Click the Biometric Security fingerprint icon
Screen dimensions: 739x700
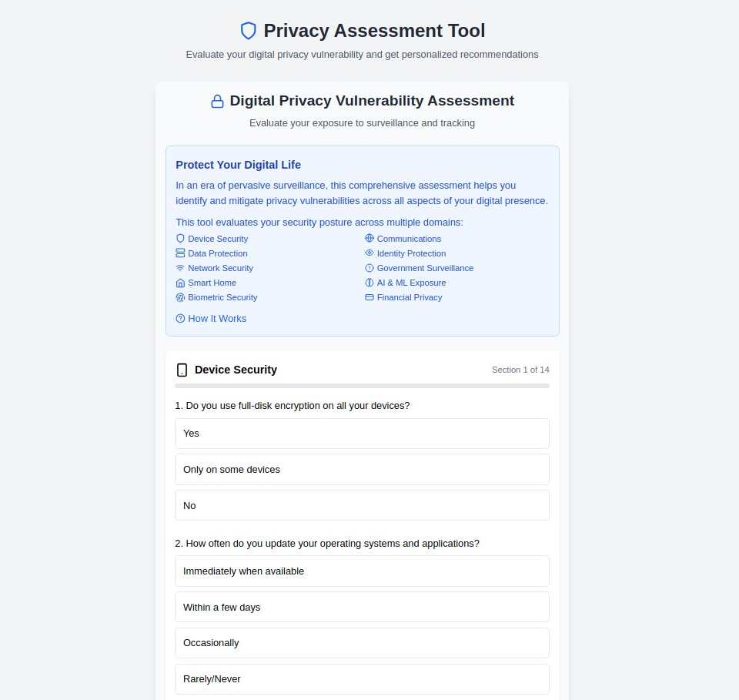(180, 297)
